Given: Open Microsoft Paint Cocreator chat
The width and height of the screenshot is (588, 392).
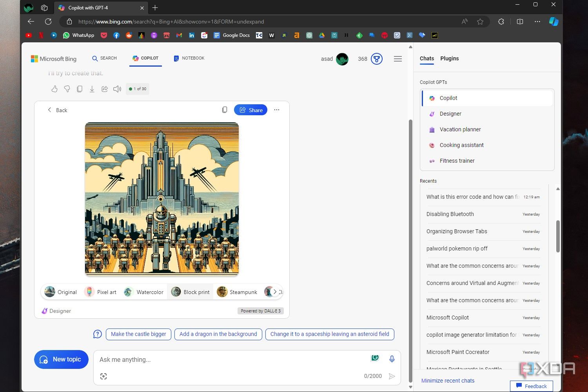Looking at the screenshot, I should 483,352.
